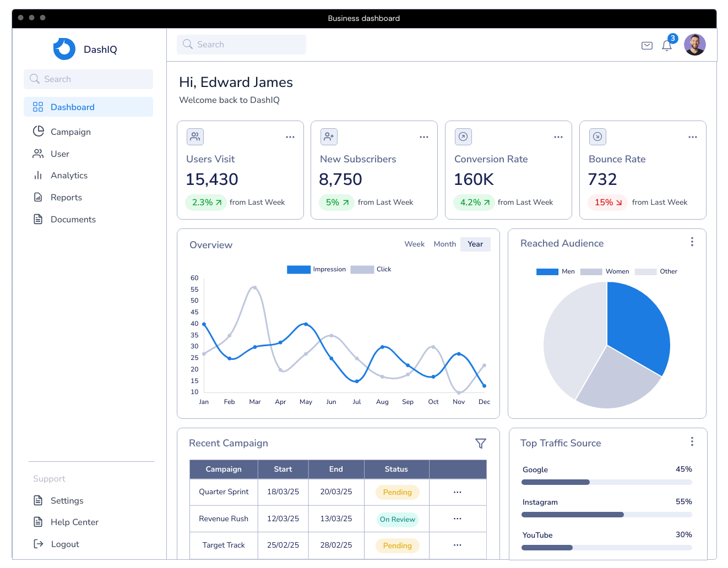The image size is (728, 568).
Task: Click the Campaign pie icon in sidebar
Action: [38, 132]
